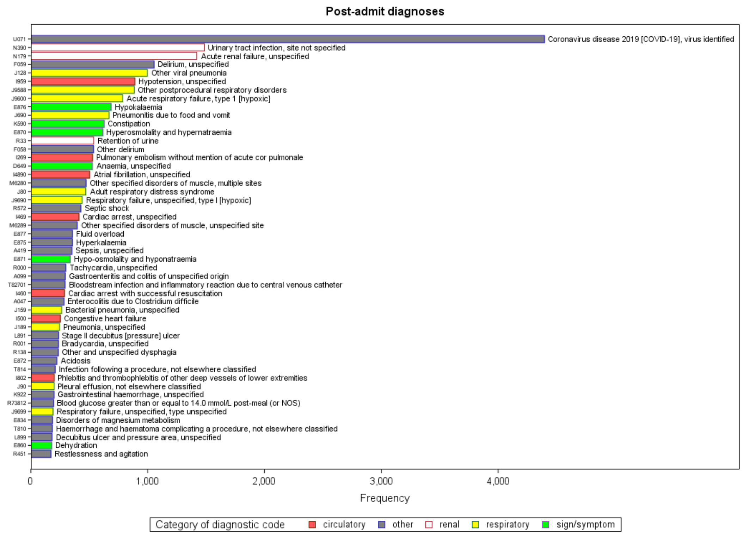Click the red circulatory legend swatch
Screen dimensions: 756x549
pos(312,525)
